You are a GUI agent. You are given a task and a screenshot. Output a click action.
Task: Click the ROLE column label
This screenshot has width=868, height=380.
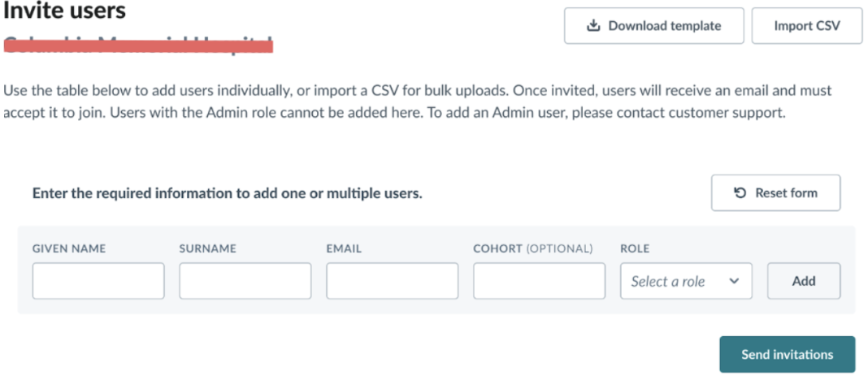(635, 249)
